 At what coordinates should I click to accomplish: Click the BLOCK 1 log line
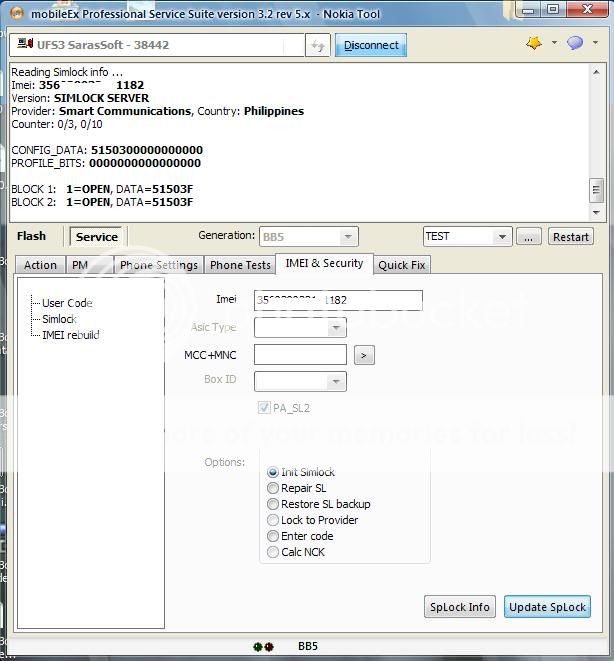pos(102,189)
